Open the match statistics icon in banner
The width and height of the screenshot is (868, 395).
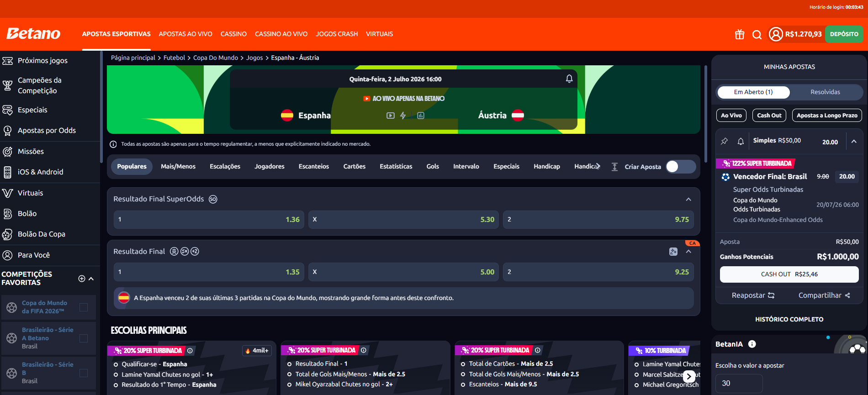[421, 116]
